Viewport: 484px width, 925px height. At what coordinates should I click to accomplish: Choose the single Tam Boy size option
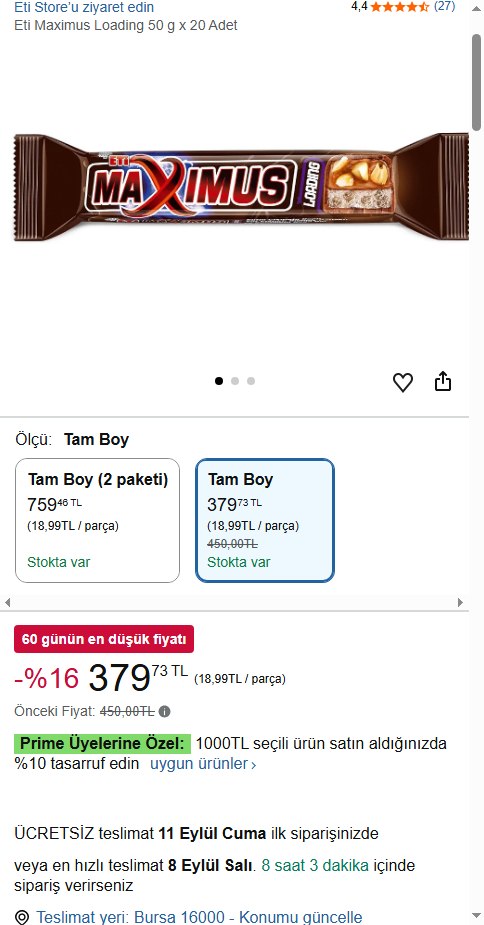point(265,520)
